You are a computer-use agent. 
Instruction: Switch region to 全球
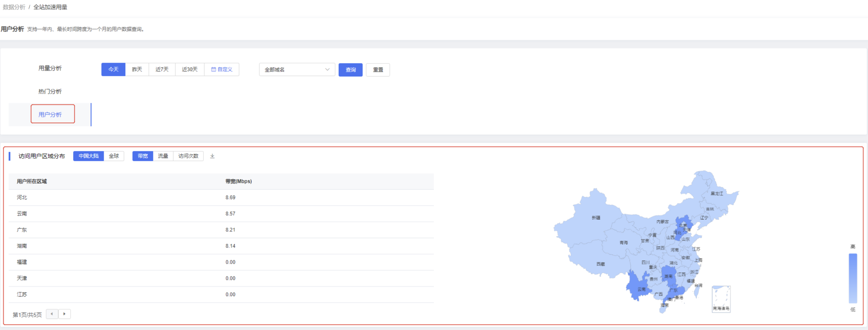[114, 156]
